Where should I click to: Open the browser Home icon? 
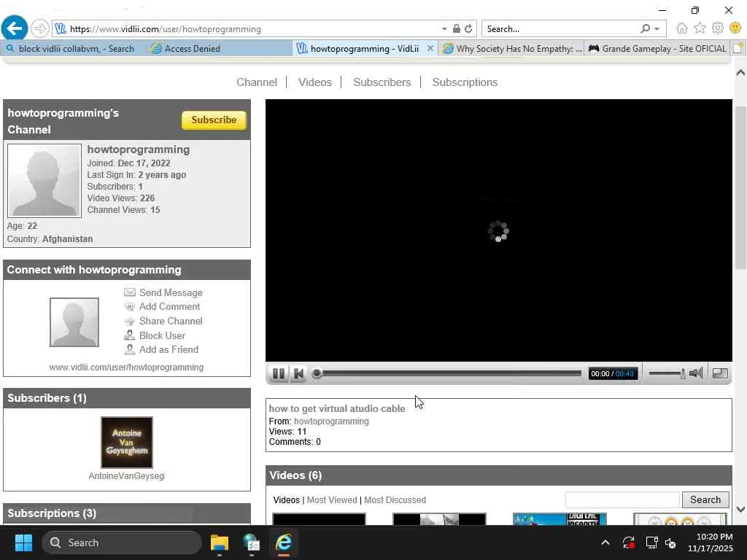[x=682, y=28]
